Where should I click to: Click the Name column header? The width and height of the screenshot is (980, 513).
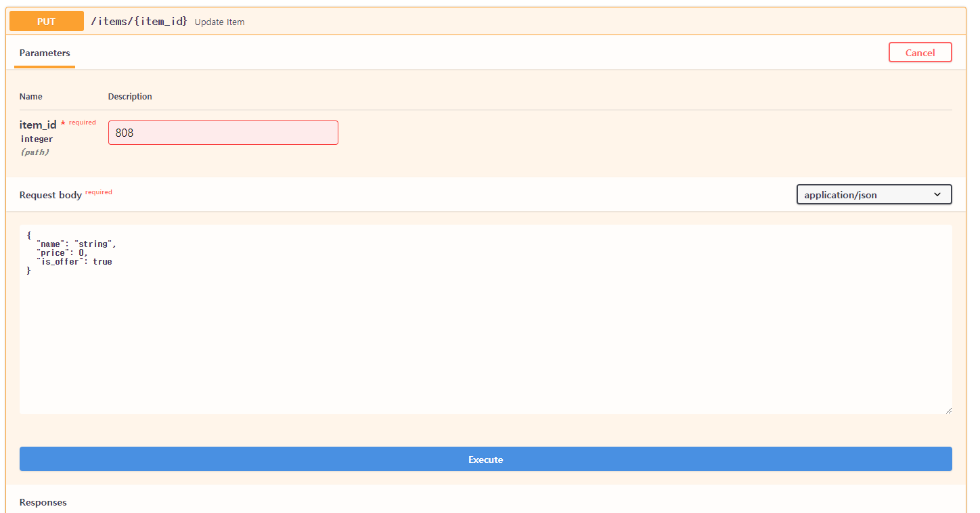coord(31,97)
